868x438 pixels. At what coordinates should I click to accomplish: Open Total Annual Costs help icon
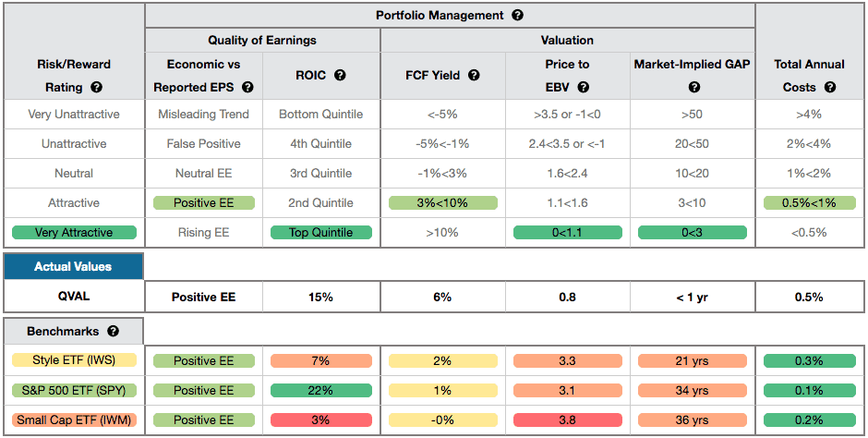point(829,88)
